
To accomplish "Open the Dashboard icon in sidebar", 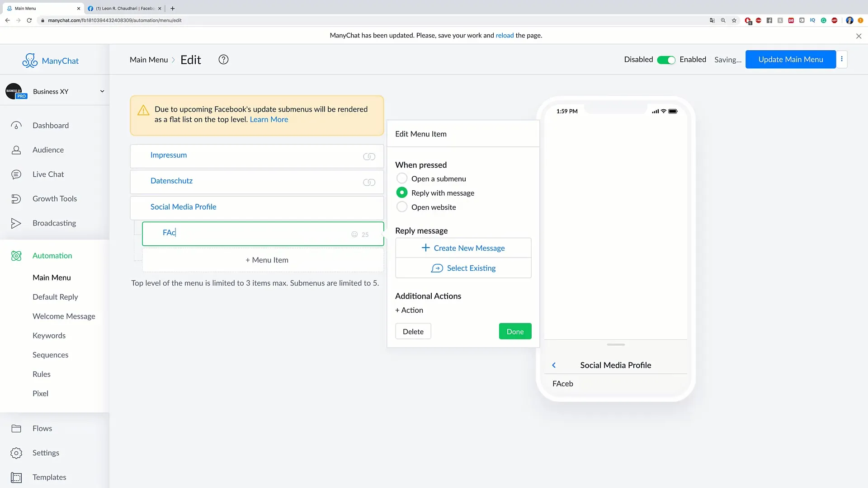I will (16, 126).
